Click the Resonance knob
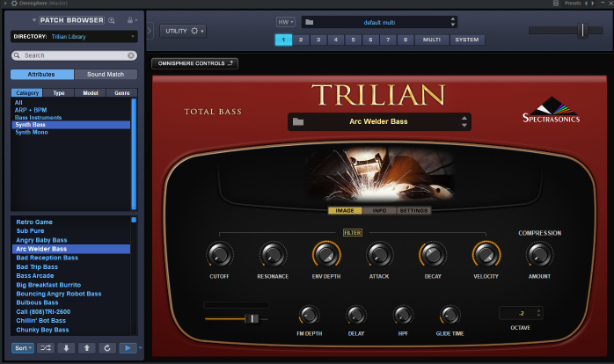 point(273,255)
